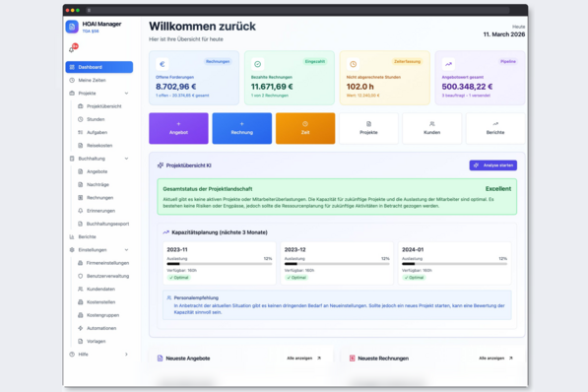Click the Neueste Angebote document icon
The height and width of the screenshot is (392, 588).
coord(161,359)
